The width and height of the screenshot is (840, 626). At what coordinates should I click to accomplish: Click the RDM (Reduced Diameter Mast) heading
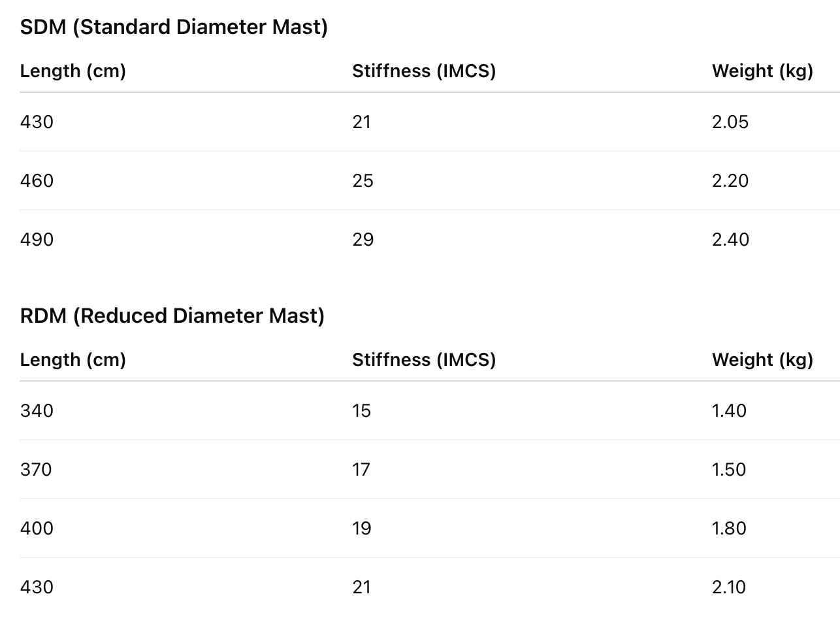click(x=172, y=316)
